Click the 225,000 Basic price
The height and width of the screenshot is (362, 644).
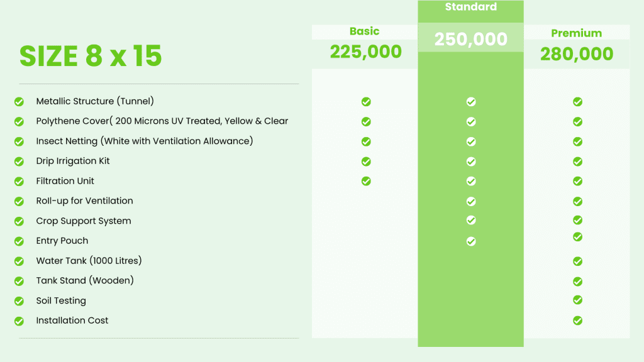[x=365, y=52]
